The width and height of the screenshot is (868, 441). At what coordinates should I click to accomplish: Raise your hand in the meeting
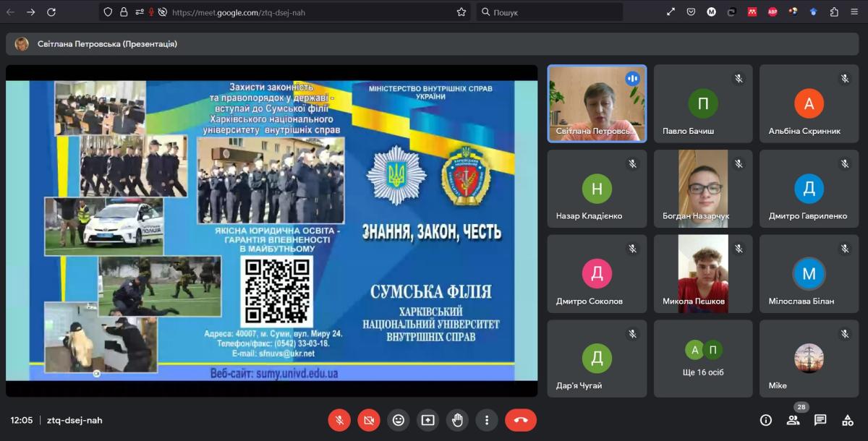[458, 419]
